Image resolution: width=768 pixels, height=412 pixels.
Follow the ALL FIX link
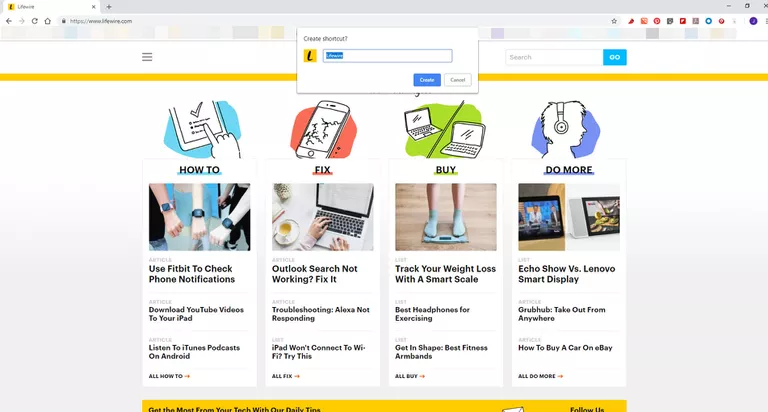point(286,376)
